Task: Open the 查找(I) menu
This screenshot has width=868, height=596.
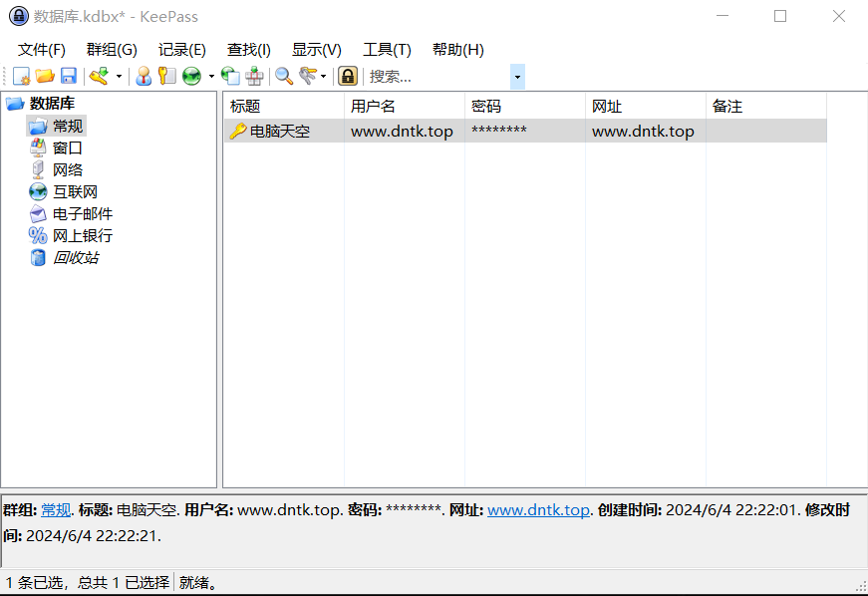Action: 249,50
